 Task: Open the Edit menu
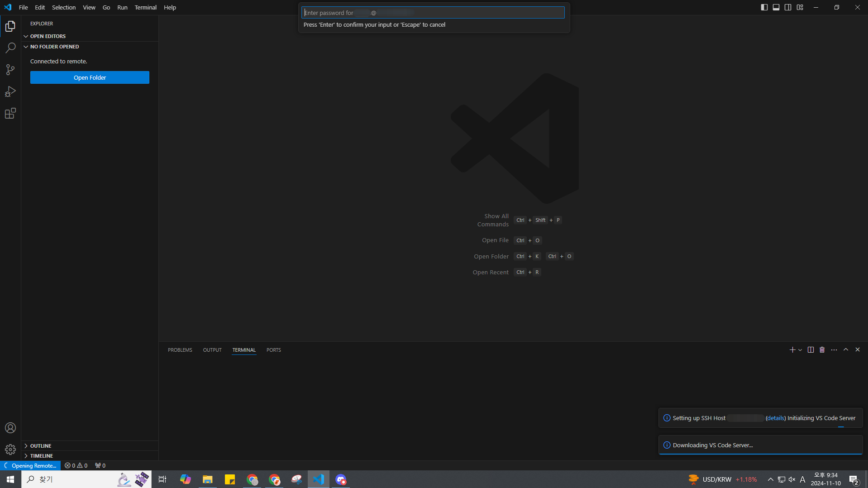click(40, 7)
